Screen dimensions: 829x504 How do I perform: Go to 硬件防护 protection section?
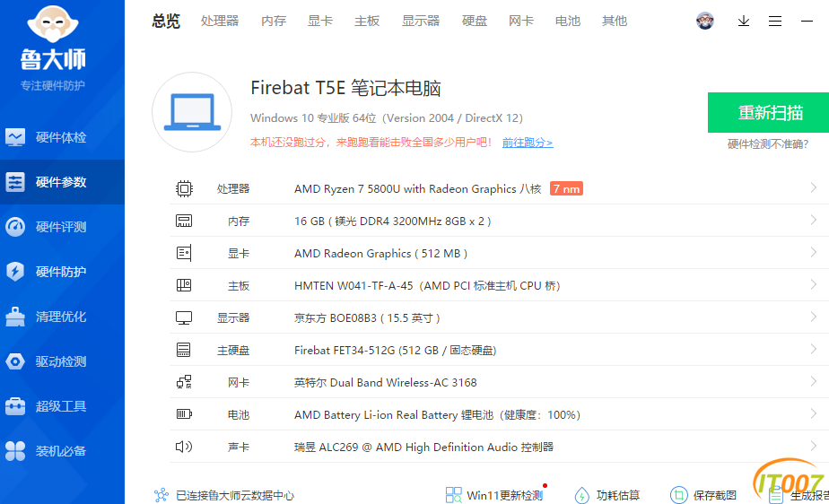point(62,272)
